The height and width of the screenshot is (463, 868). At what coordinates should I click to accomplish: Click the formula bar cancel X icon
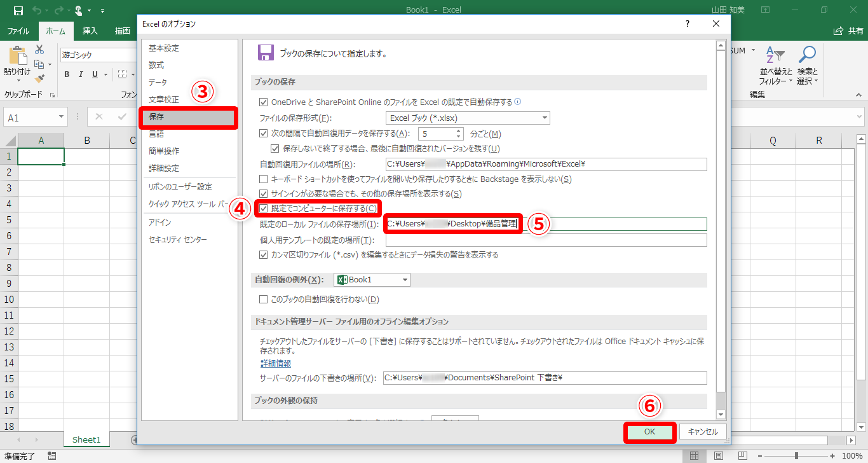(99, 117)
